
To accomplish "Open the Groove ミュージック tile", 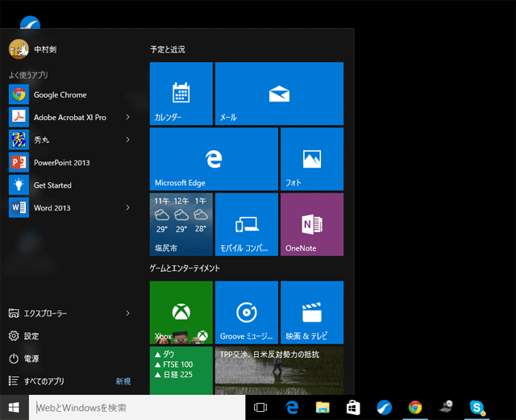I will point(246,313).
